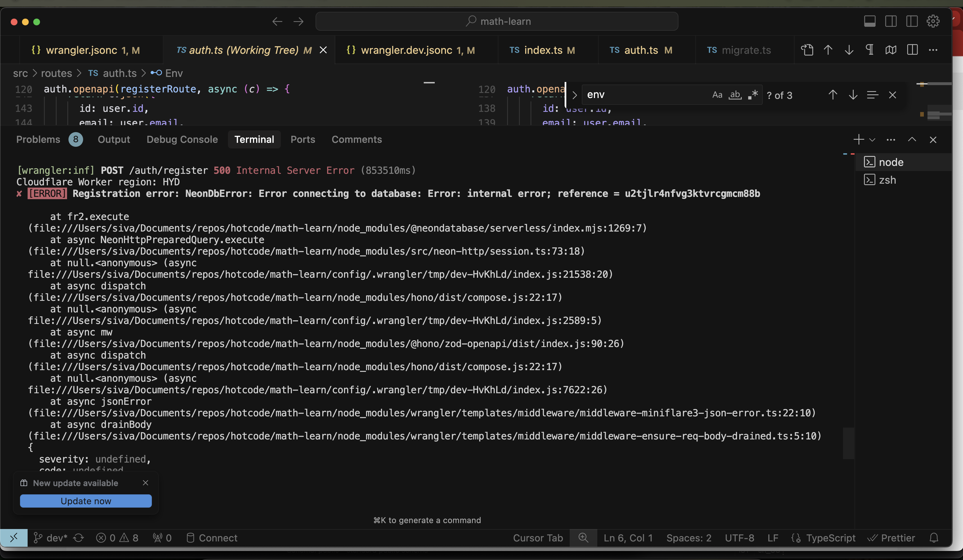Screen dimensions: 963x560
Task: Click the terminal scrollbar thumb
Action: (848, 443)
